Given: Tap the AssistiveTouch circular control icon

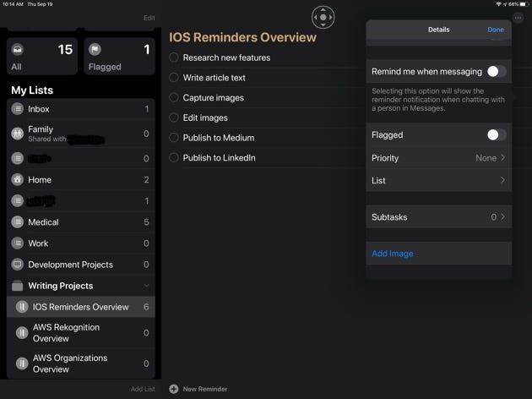Looking at the screenshot, I should point(323,17).
